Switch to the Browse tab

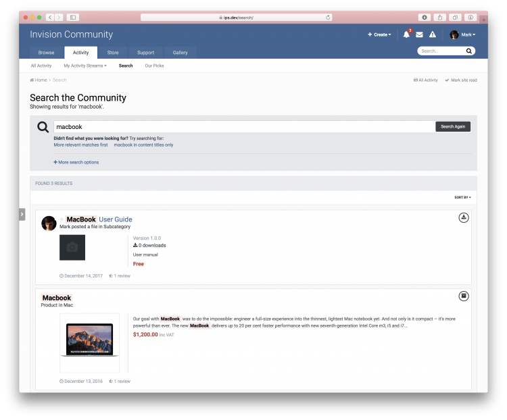[x=46, y=53]
